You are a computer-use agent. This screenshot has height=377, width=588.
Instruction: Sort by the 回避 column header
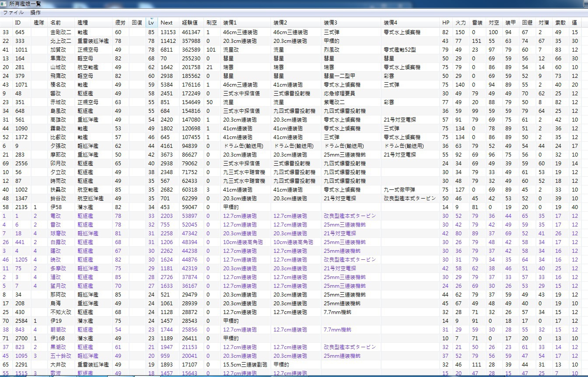(x=527, y=23)
